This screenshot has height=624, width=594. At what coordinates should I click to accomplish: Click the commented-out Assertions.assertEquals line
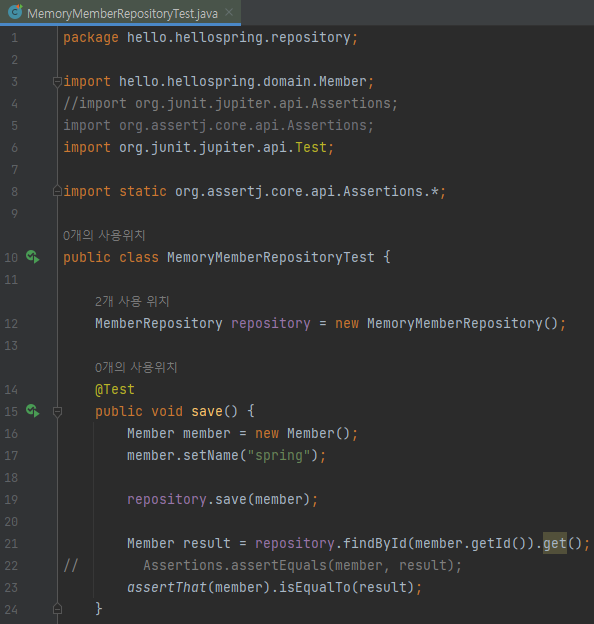point(302,565)
